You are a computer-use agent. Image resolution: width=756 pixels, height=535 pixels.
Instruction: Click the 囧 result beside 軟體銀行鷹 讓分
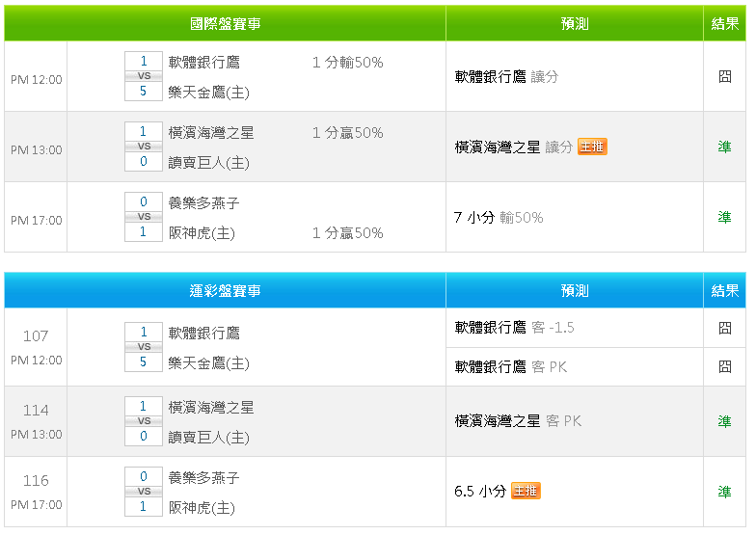[724, 76]
